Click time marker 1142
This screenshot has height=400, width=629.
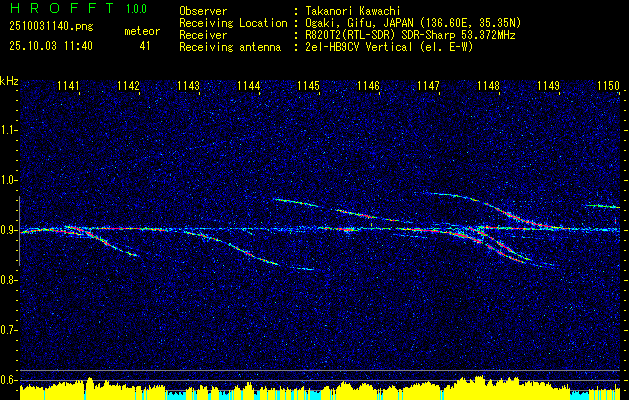128,86
